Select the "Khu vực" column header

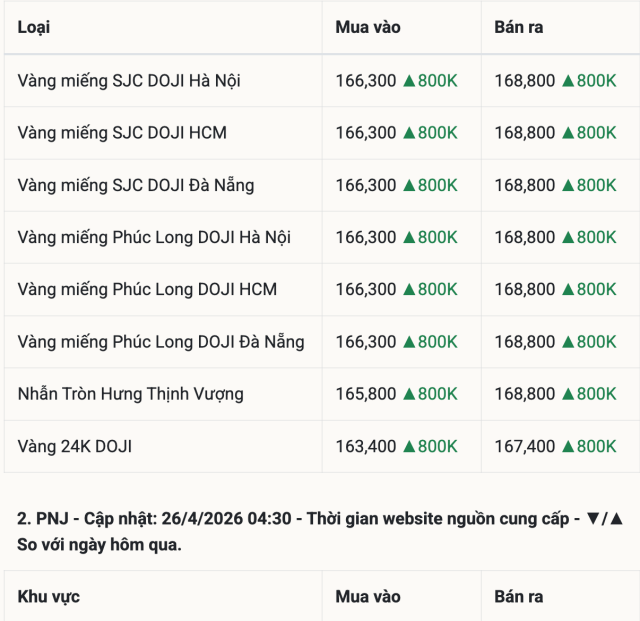(49, 596)
